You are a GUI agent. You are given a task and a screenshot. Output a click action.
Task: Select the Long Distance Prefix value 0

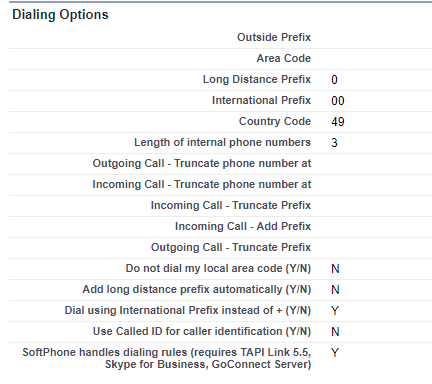334,80
